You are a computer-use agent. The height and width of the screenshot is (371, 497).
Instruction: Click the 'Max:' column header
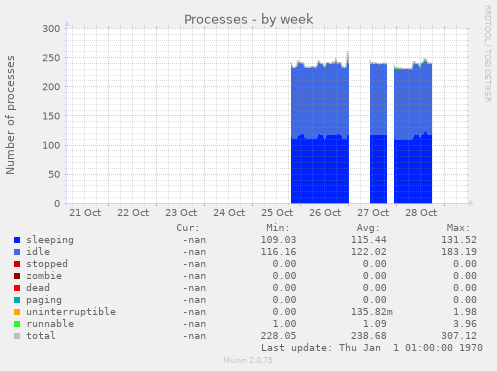[459, 228]
